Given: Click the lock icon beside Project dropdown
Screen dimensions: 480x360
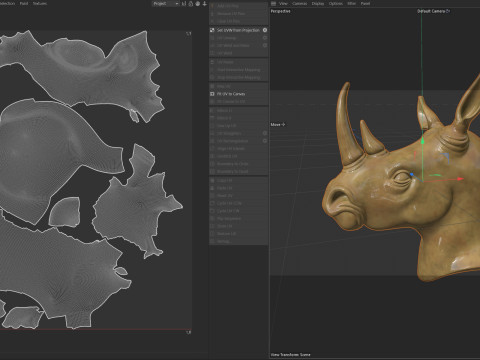Looking at the screenshot, I should click(x=191, y=4).
